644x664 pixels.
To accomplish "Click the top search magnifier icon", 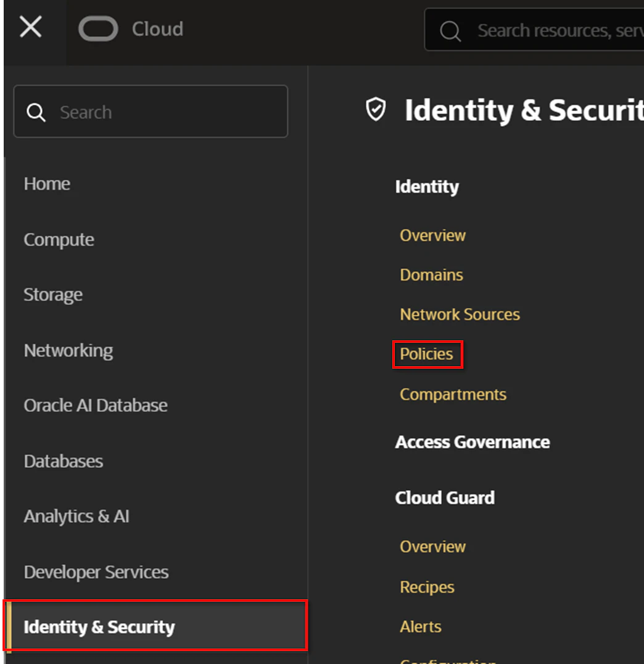I will point(450,31).
